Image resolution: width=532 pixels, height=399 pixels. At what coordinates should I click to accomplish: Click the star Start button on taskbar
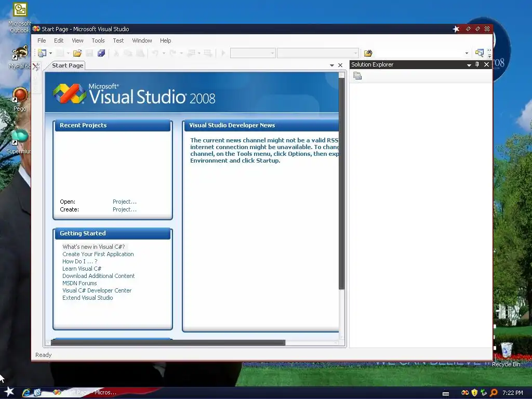pyautogui.click(x=9, y=392)
